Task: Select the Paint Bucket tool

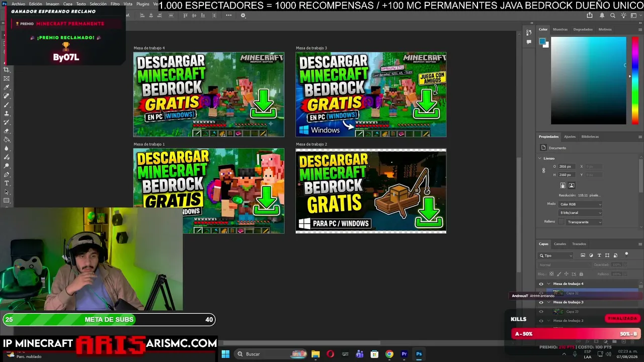Action: [x=7, y=140]
